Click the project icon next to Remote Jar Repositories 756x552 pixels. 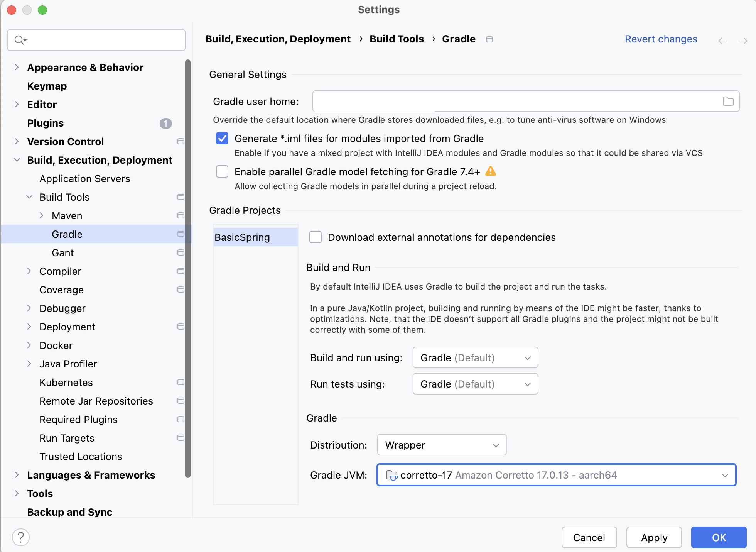tap(181, 401)
